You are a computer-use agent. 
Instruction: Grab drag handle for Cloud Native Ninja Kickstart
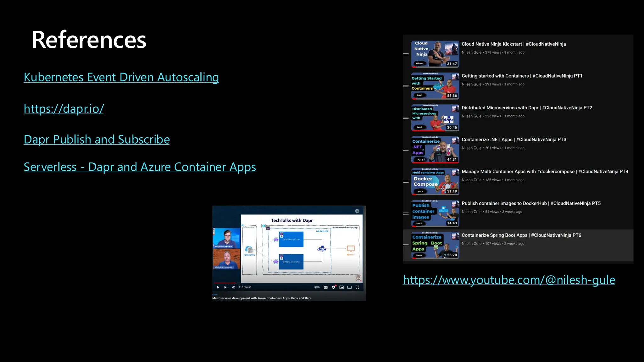click(x=406, y=54)
